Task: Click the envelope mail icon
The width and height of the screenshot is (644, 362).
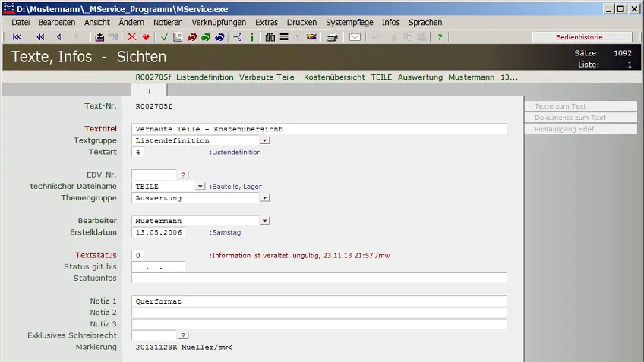Action: [x=355, y=37]
